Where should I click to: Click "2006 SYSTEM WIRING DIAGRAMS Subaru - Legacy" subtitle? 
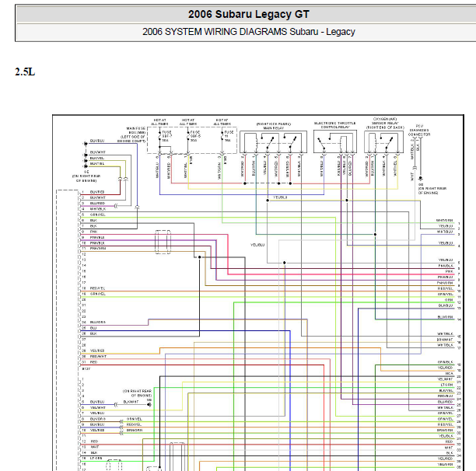point(249,32)
